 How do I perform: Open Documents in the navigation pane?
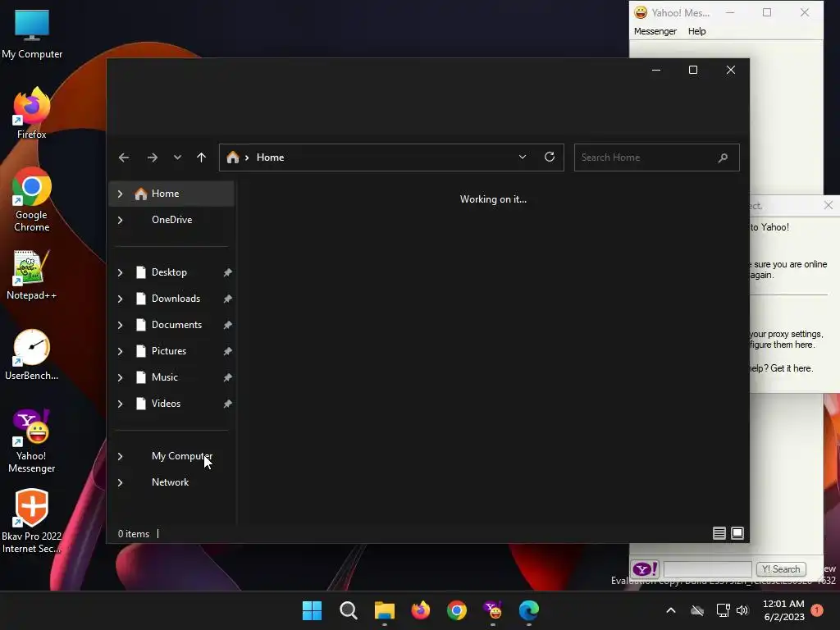pyautogui.click(x=177, y=325)
